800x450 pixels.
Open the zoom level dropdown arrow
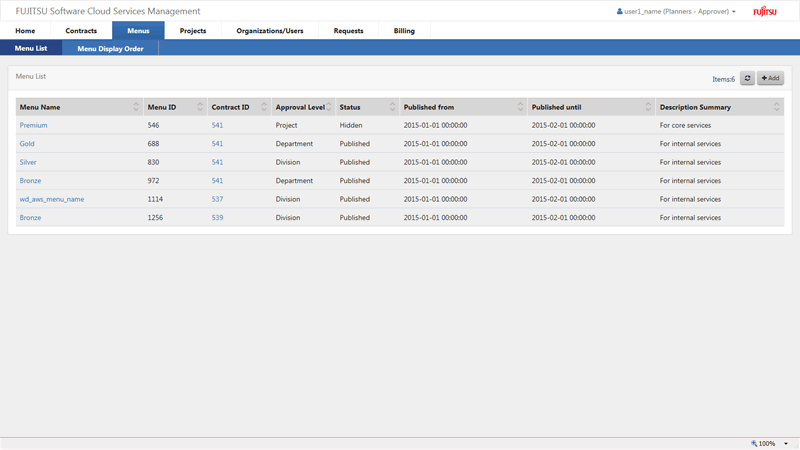tap(786, 444)
